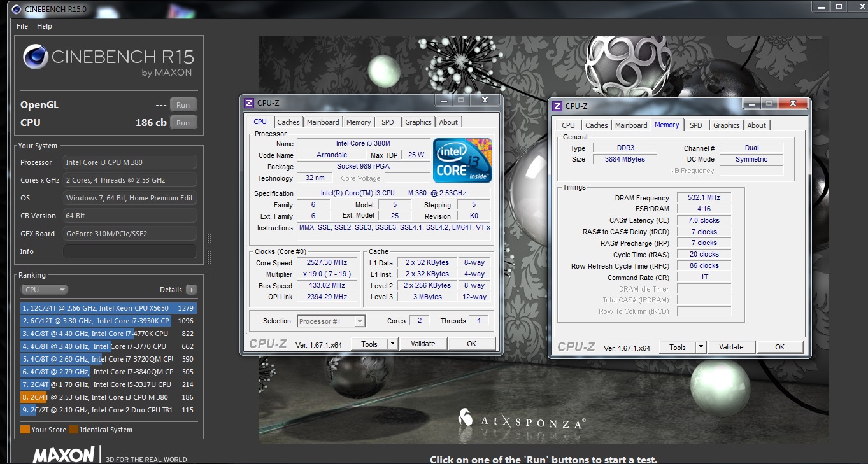Switch to Mainboard tab in left CPU-Z
The width and height of the screenshot is (868, 464).
(323, 122)
